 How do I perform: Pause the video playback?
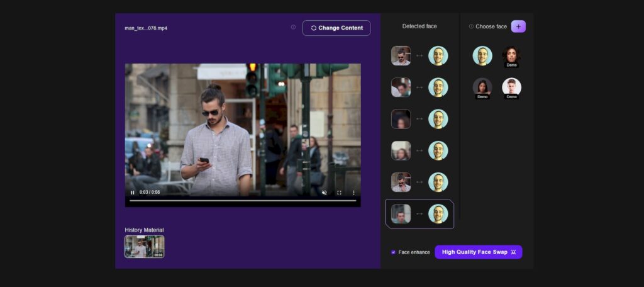pyautogui.click(x=132, y=193)
